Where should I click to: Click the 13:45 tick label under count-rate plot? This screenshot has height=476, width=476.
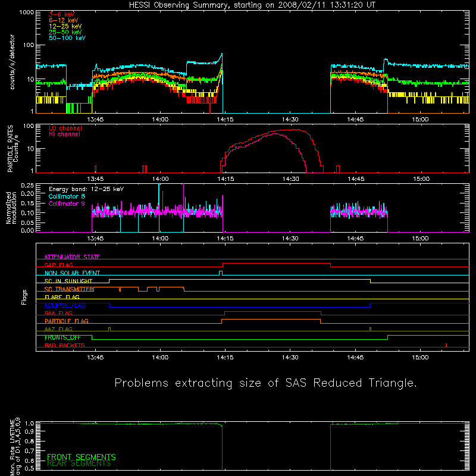click(95, 120)
